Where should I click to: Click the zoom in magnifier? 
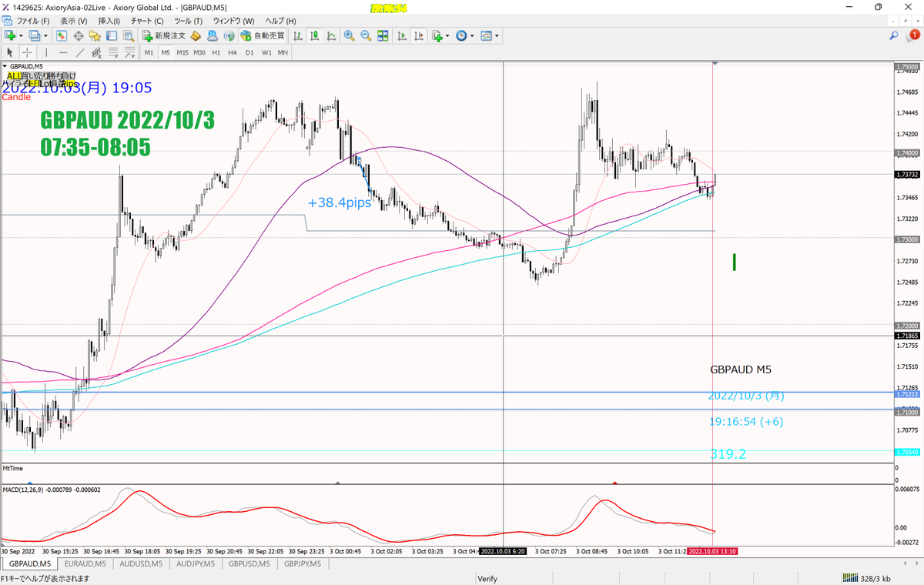coord(349,35)
